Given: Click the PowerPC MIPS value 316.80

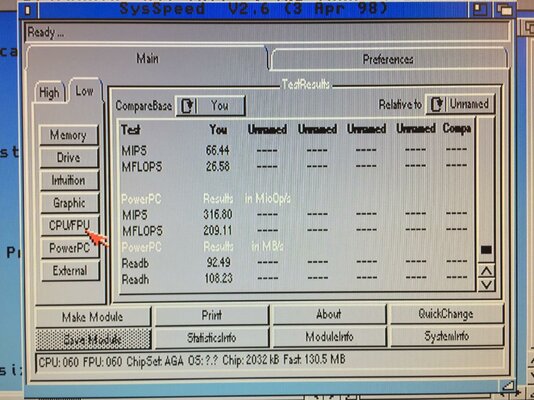Looking at the screenshot, I should tap(218, 214).
